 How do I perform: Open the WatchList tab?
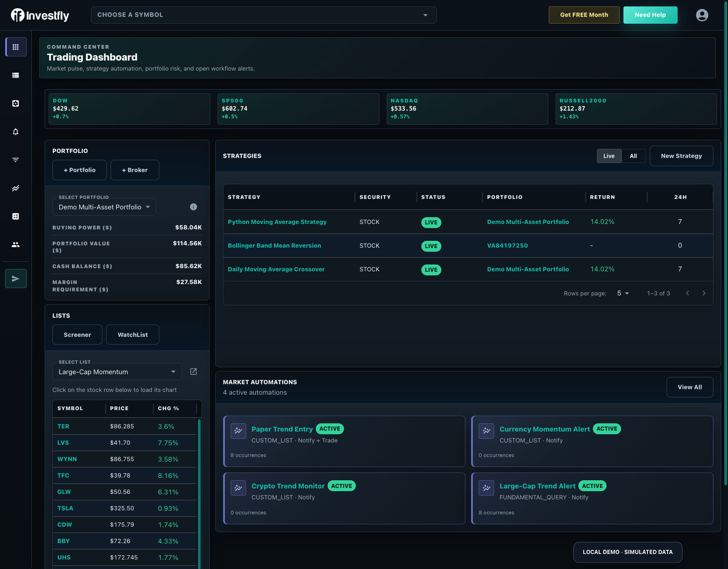(132, 335)
